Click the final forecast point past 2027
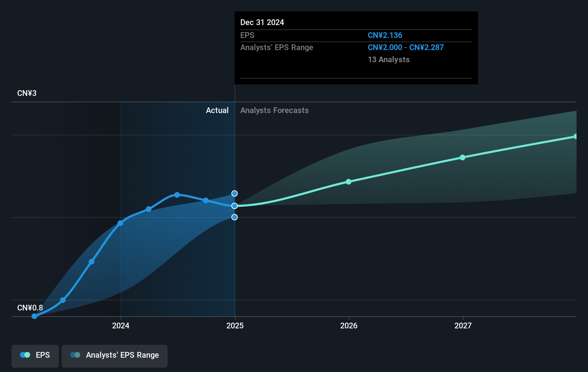Image resolution: width=588 pixels, height=372 pixels. (x=576, y=136)
